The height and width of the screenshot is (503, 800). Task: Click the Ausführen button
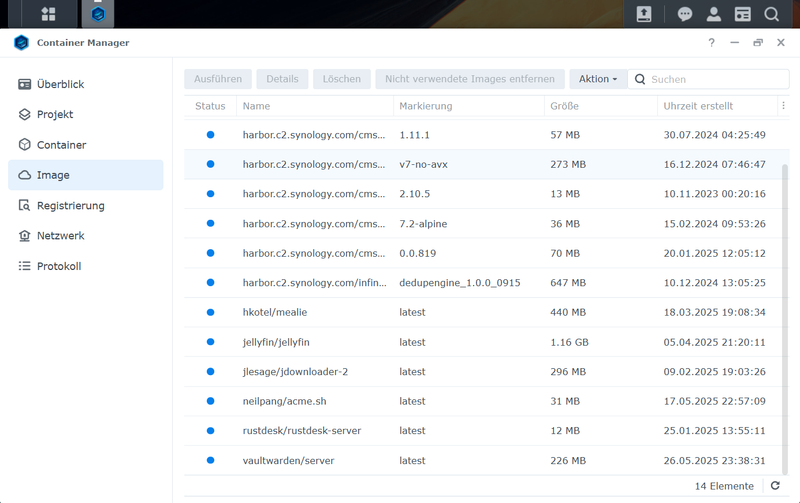click(x=218, y=79)
